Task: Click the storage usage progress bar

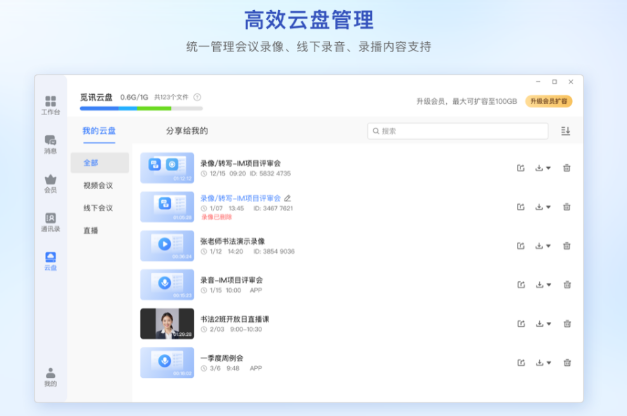Action: [141, 108]
